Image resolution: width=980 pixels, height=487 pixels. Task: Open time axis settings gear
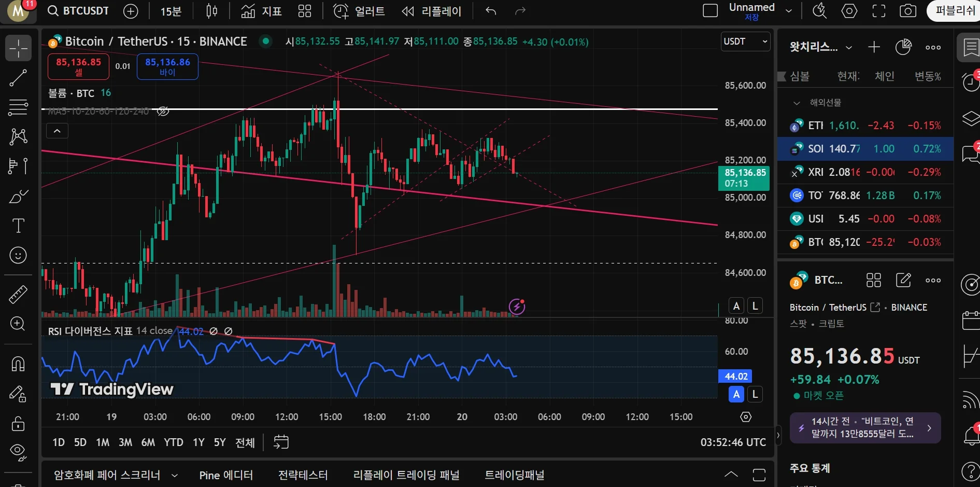point(746,417)
